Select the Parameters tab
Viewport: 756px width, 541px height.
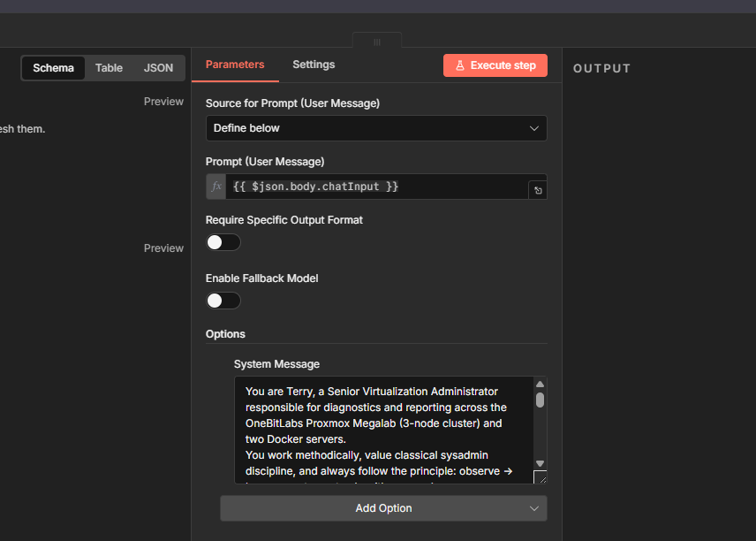coord(235,65)
